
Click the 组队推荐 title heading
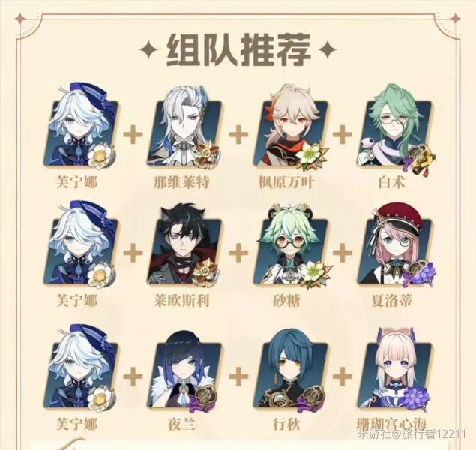238,50
